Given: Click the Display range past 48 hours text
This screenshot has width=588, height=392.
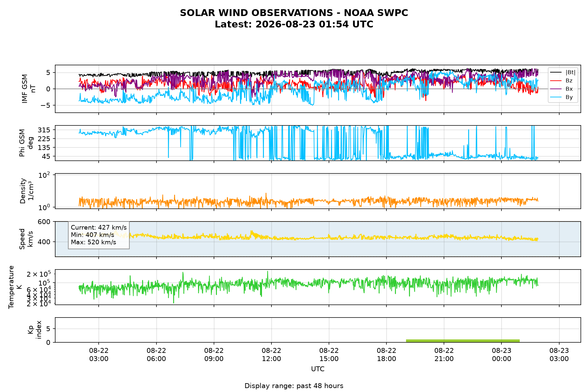Looking at the screenshot, I should pyautogui.click(x=294, y=386).
